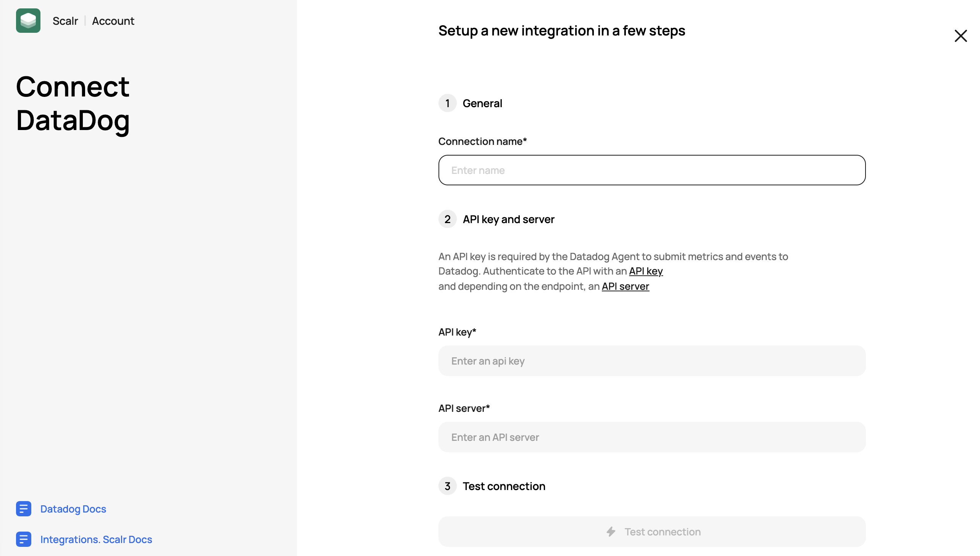
Task: Click the Integrations Scalr Docs document icon
Action: point(23,539)
